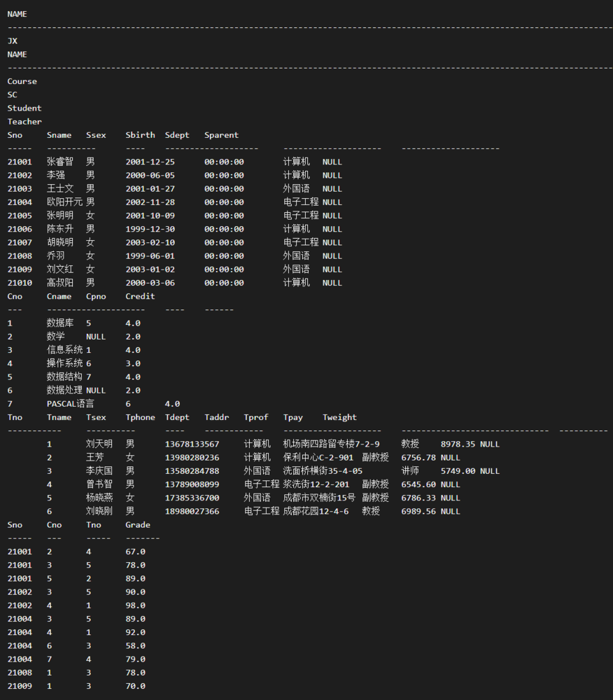Click birth date 2002-11-28
613x700 pixels.
[150, 202]
